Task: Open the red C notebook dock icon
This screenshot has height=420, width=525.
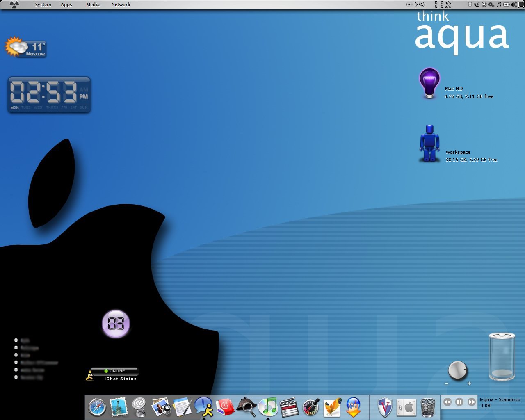Action: tap(225, 407)
